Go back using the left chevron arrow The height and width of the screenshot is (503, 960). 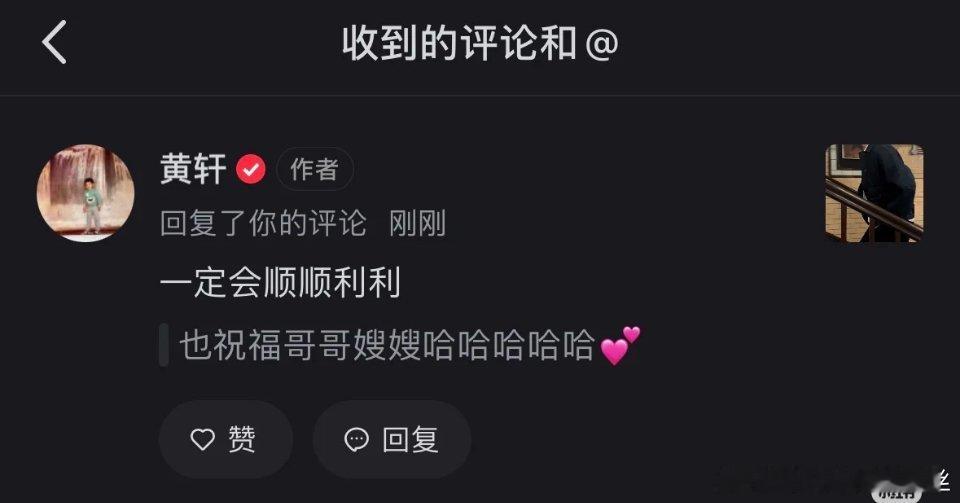(x=54, y=42)
